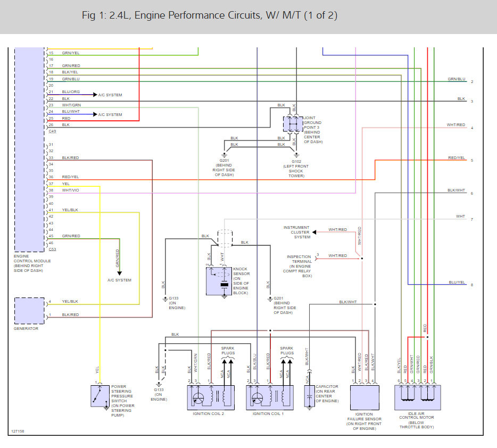Click pin 23 WHT/GRN label

pos(71,105)
